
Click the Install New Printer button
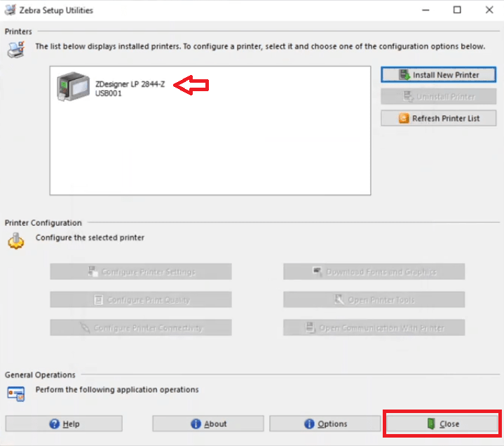click(x=438, y=74)
